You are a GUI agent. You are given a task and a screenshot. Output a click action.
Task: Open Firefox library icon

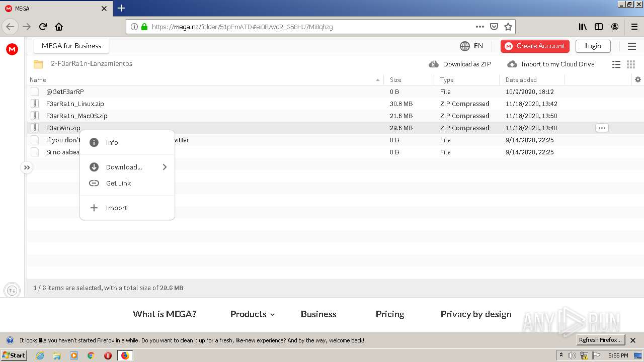point(583,27)
